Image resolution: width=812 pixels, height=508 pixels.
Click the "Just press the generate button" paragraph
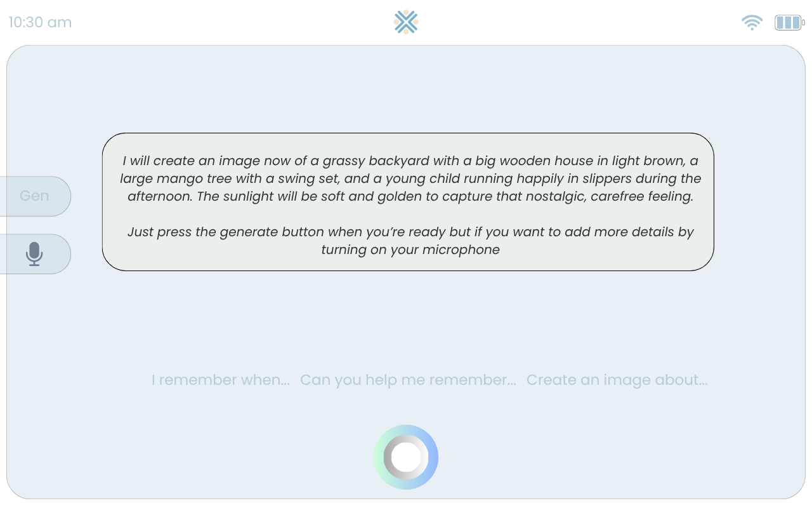click(x=410, y=241)
